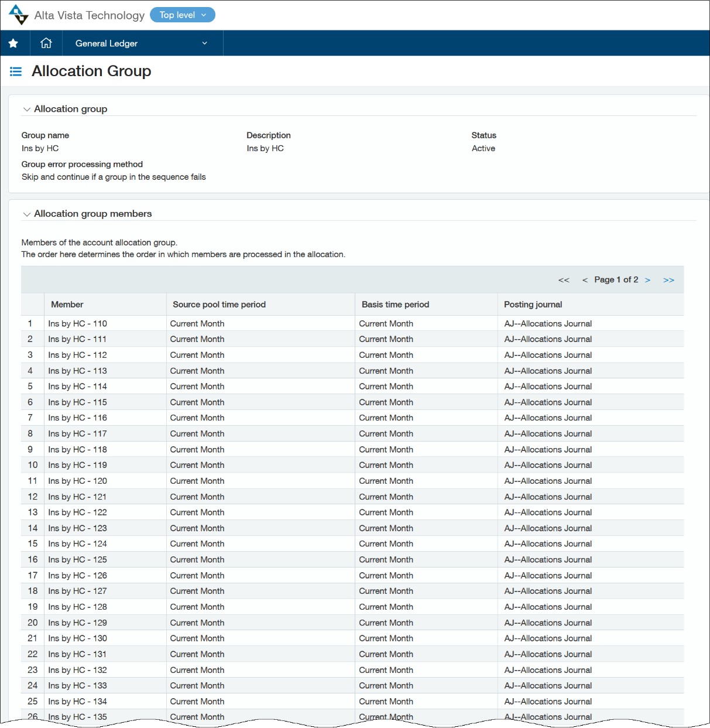710x728 pixels.
Task: Click row number 10 cell
Action: tap(33, 465)
